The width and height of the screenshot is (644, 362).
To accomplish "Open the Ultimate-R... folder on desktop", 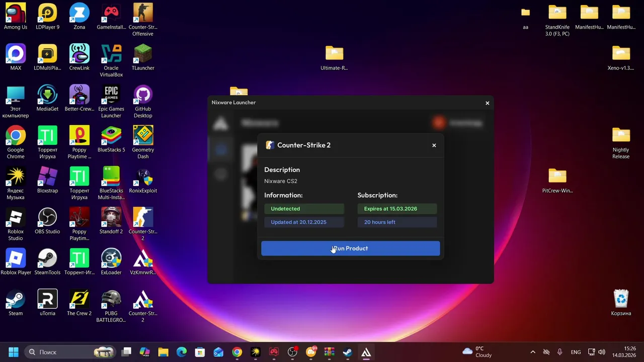I will 334,57.
